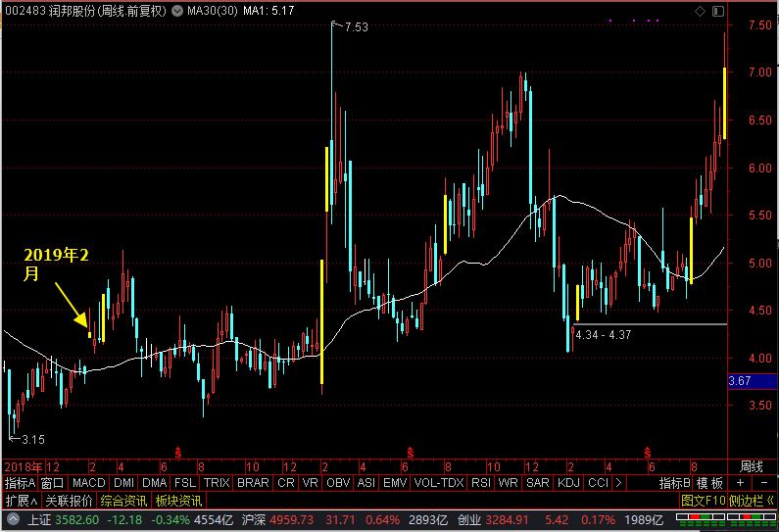Click the 2018年 date label on the time axis
779x532 pixels.
click(24, 467)
